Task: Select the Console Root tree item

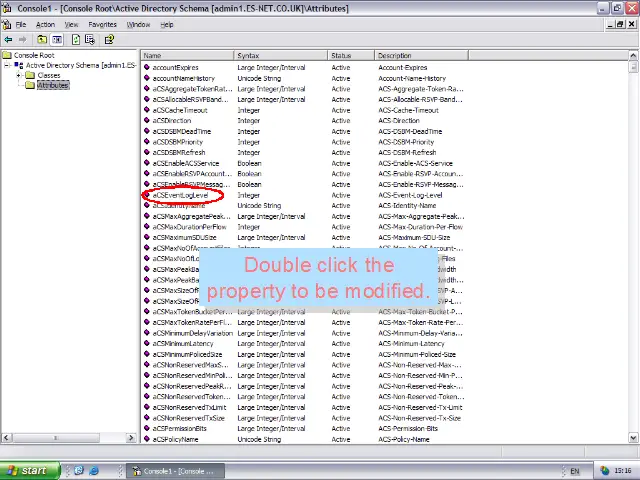Action: pyautogui.click(x=33, y=55)
